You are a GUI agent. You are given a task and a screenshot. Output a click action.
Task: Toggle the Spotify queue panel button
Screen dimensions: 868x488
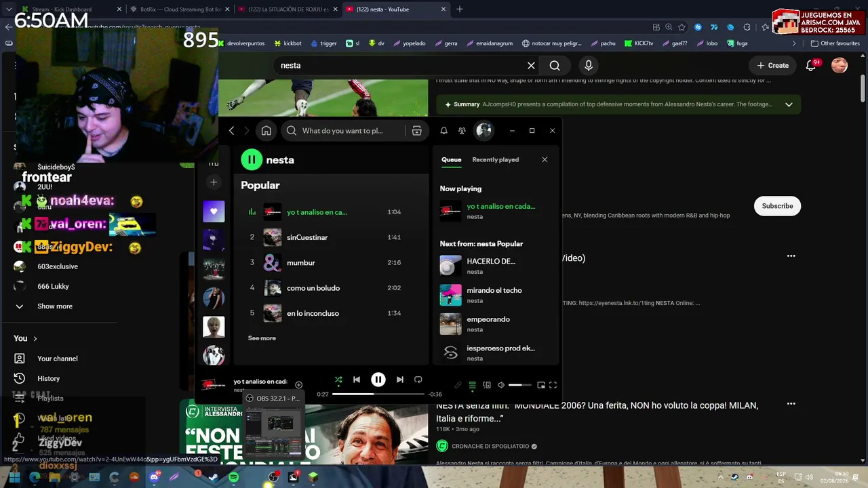473,385
